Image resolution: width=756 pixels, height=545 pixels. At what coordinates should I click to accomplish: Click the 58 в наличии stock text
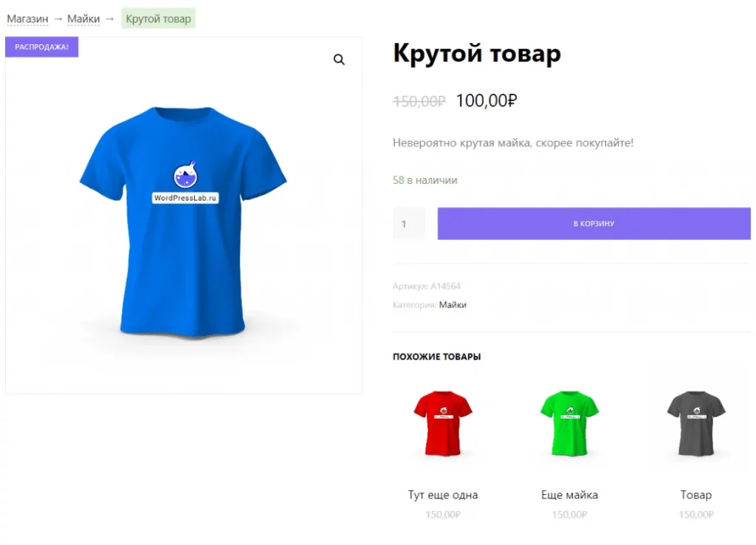[425, 180]
